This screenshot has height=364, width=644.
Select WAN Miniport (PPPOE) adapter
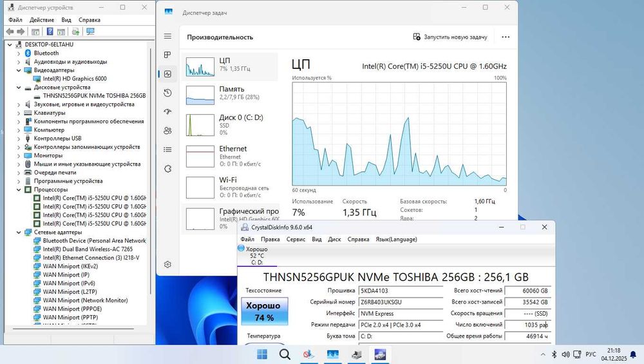point(72,309)
